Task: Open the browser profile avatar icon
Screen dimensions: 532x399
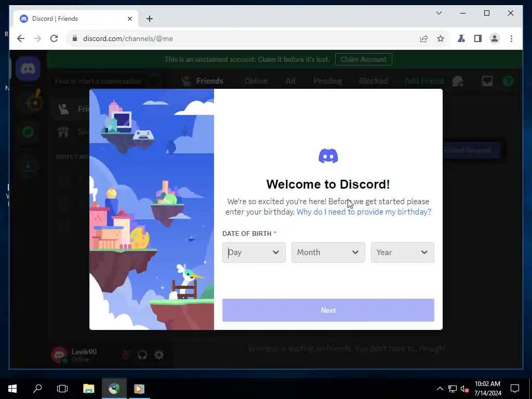Action: pyautogui.click(x=495, y=38)
